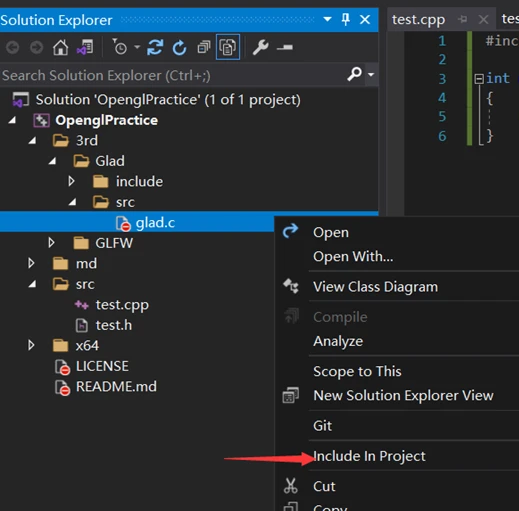This screenshot has width=519, height=511.
Task: Expand the GLFW folder node
Action: tap(51, 243)
